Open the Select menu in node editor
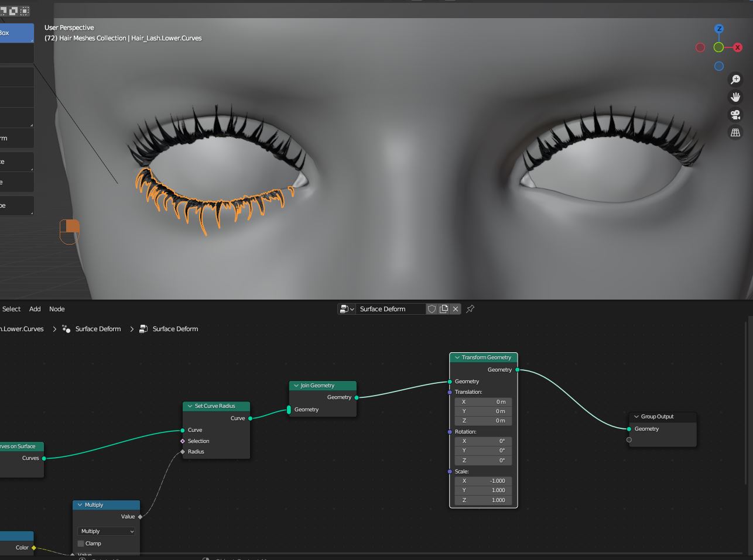 11,309
